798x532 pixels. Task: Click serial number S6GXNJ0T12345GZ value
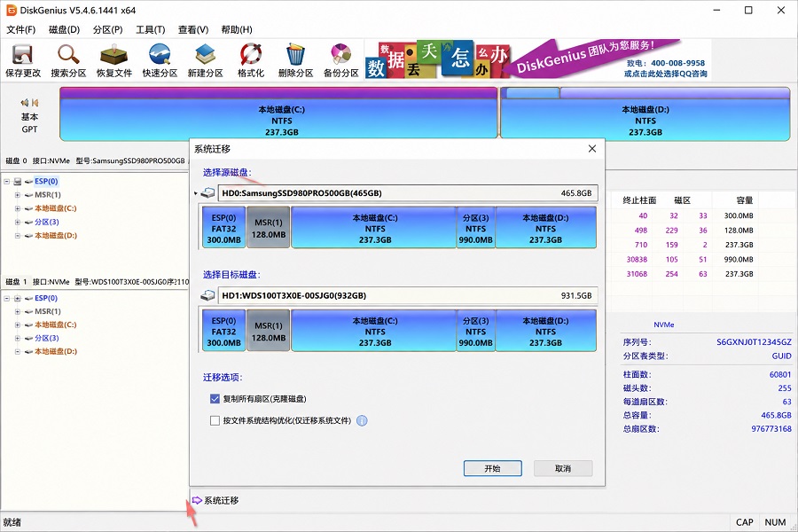(754, 342)
